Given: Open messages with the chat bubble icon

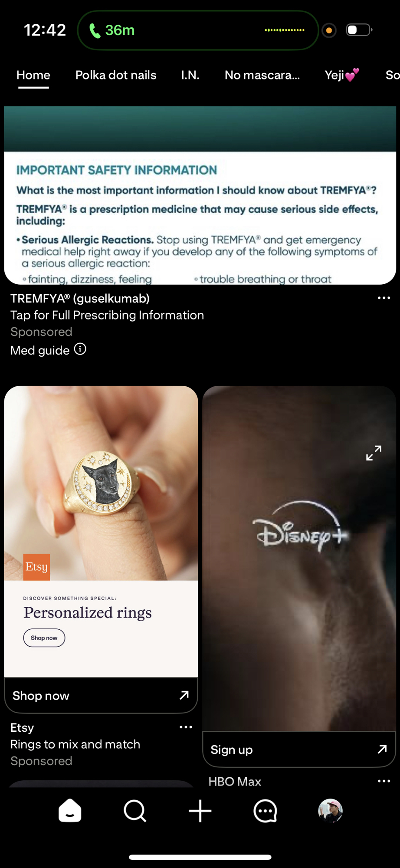Looking at the screenshot, I should point(265,811).
